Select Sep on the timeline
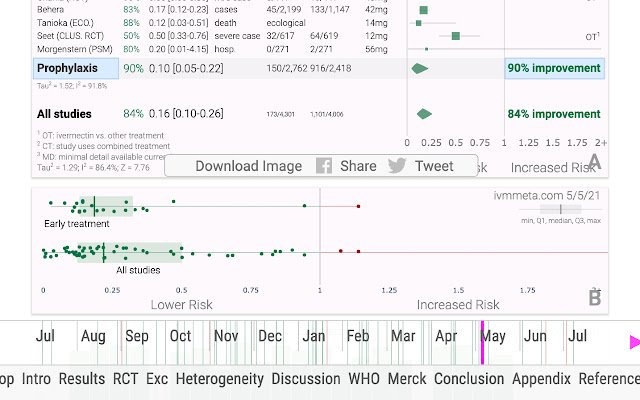The image size is (640, 400). pos(137,336)
